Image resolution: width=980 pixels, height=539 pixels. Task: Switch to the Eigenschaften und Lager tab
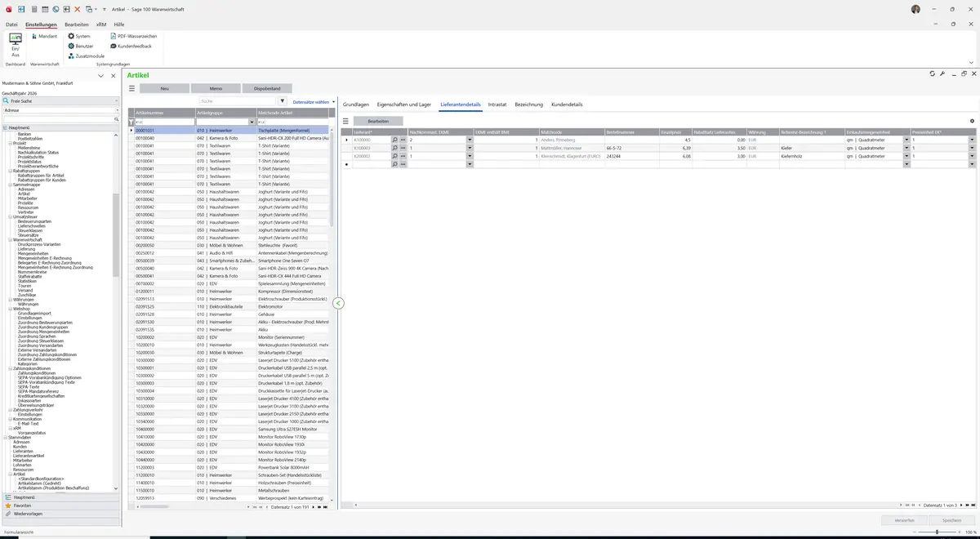pos(404,105)
